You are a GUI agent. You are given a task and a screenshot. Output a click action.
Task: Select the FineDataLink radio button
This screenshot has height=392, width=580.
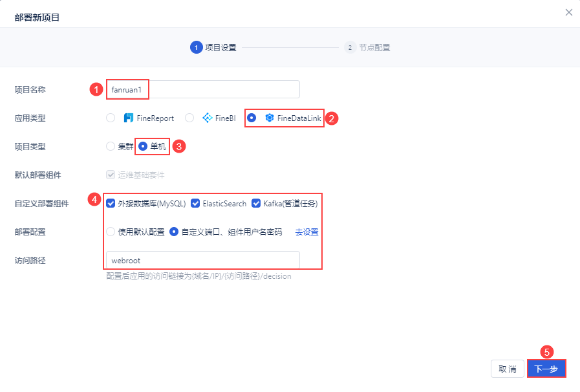252,118
